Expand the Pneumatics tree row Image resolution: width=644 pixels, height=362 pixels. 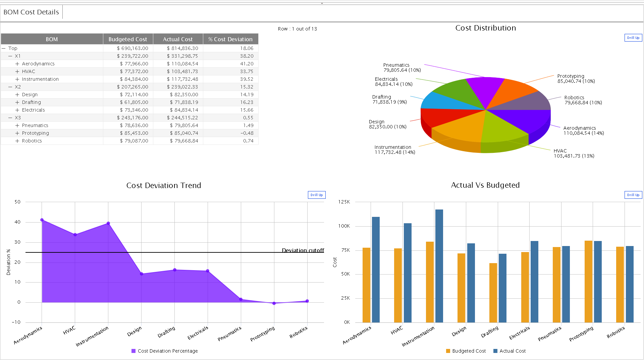click(x=17, y=125)
